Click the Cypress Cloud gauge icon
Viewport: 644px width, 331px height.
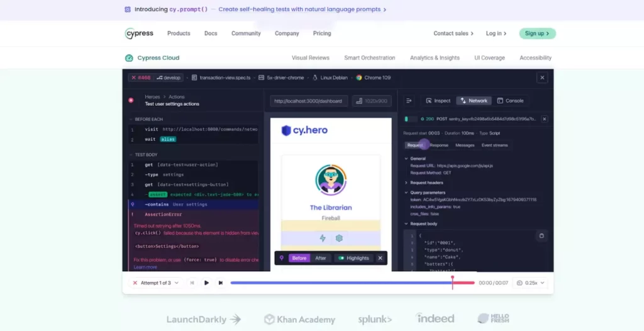(x=129, y=58)
